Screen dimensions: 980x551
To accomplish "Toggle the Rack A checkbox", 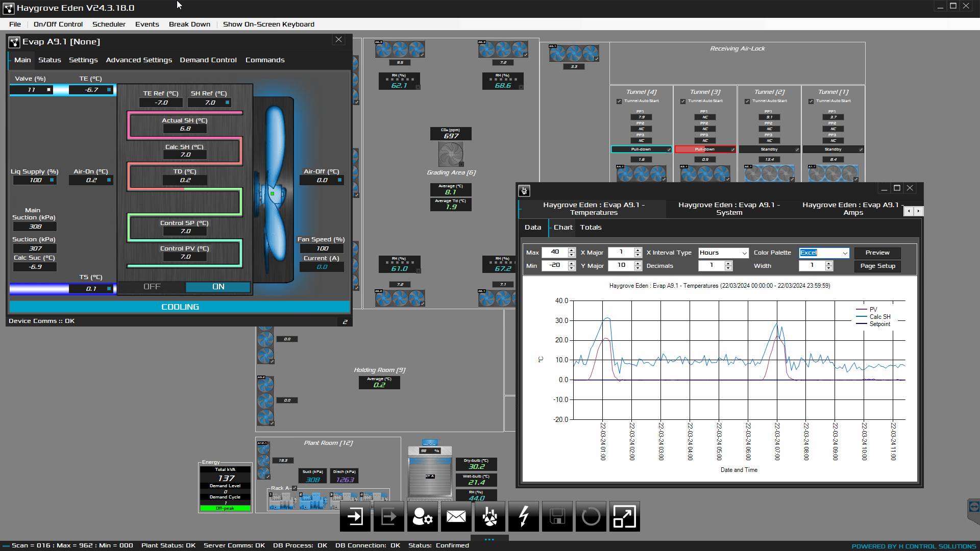I will [295, 488].
